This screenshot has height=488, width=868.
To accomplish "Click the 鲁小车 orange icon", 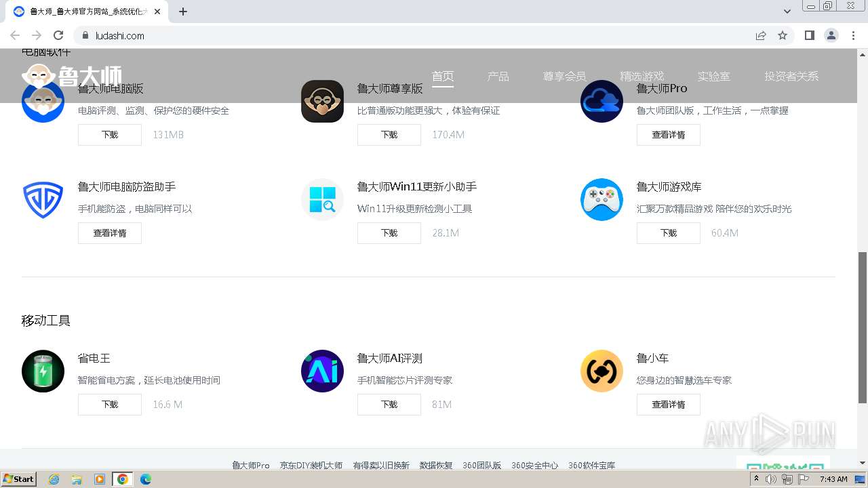I will coord(601,371).
